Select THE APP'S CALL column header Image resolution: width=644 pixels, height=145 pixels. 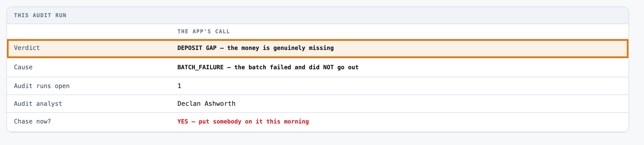tap(203, 31)
